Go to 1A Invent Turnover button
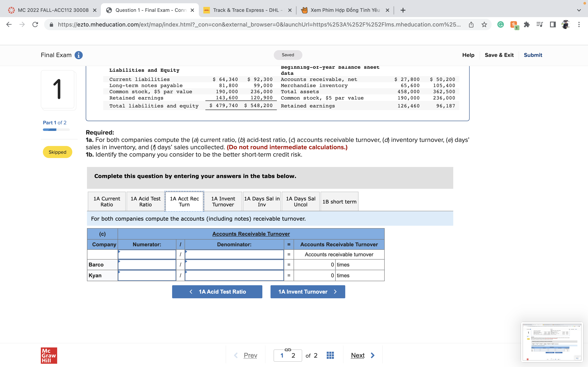This screenshot has width=588, height=367. click(307, 292)
